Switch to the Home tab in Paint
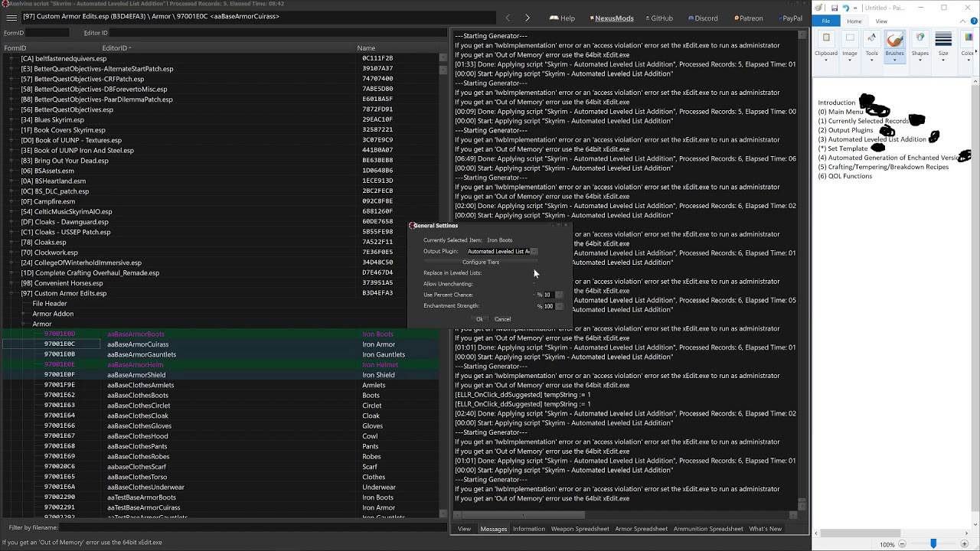 click(854, 21)
